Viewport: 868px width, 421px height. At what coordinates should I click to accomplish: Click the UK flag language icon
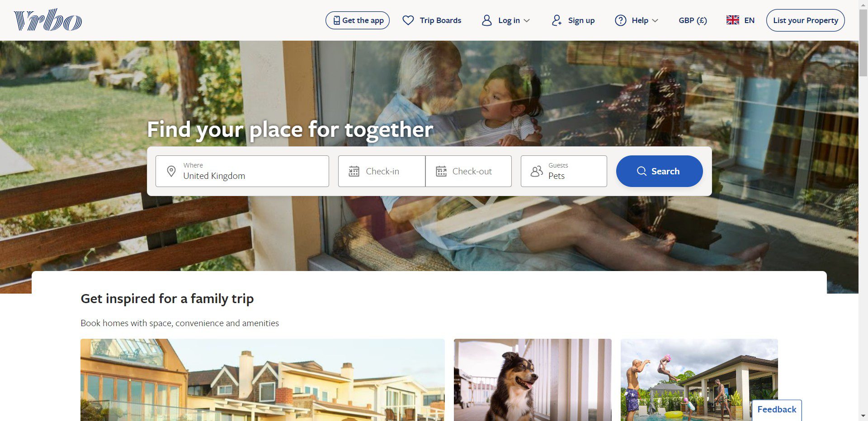[733, 20]
